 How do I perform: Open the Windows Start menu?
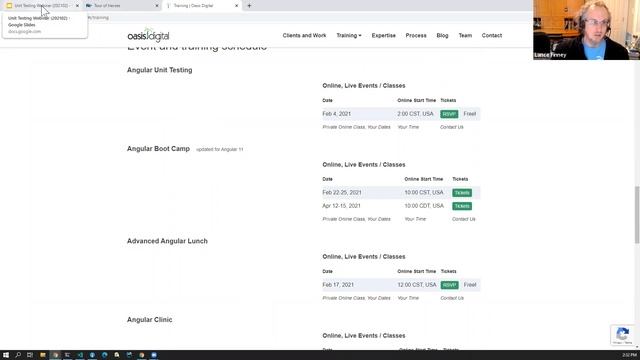6,355
